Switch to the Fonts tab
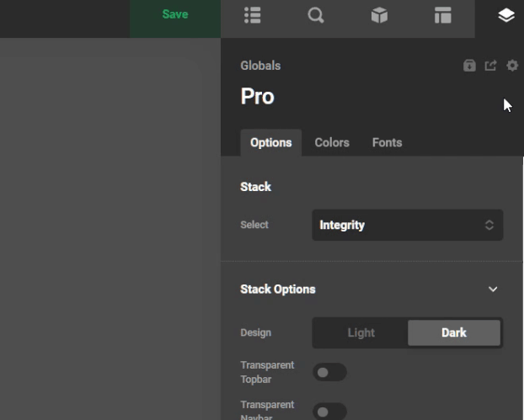 click(x=387, y=142)
